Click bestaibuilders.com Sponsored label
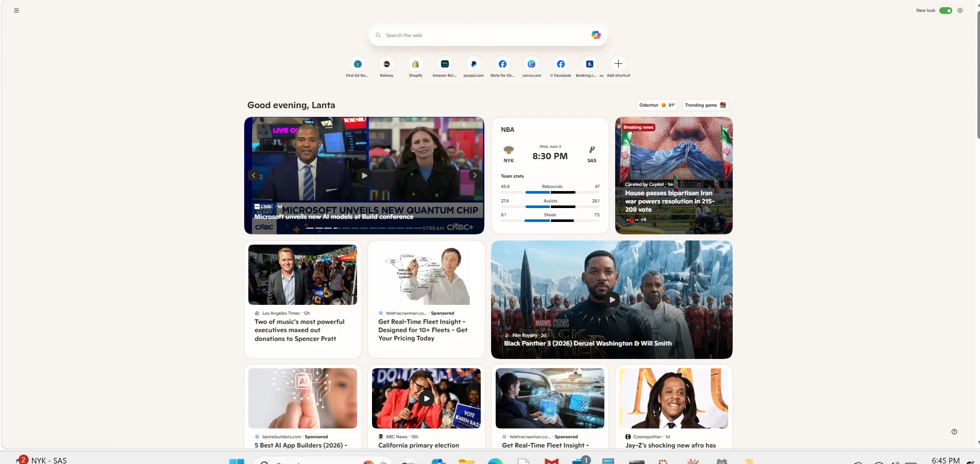Screen dimensions: 980x464 295,437
